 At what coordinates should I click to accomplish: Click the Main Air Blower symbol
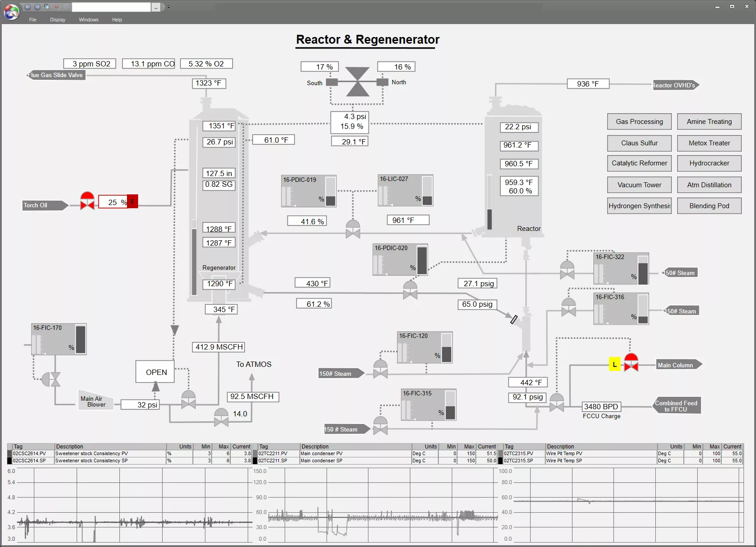coord(96,400)
